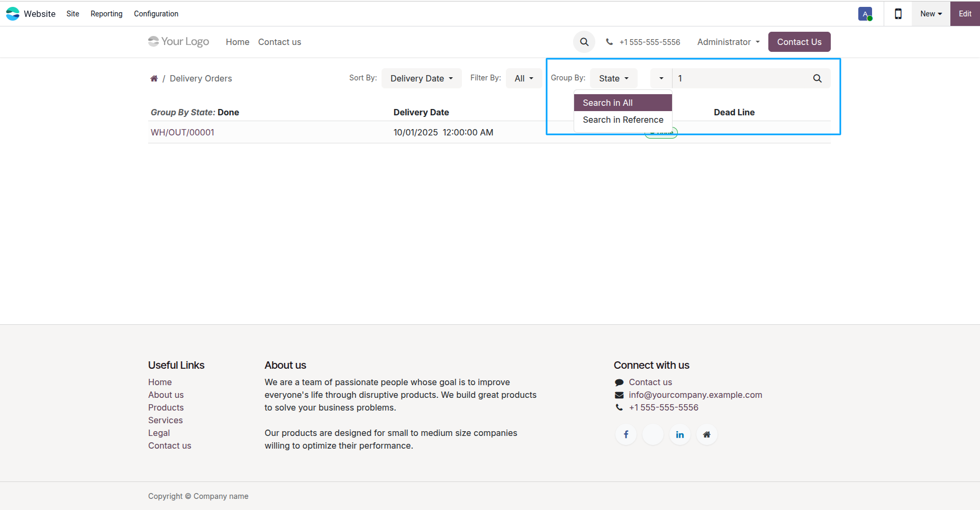Expand the New dropdown button
This screenshot has width=980, height=510.
coord(931,14)
